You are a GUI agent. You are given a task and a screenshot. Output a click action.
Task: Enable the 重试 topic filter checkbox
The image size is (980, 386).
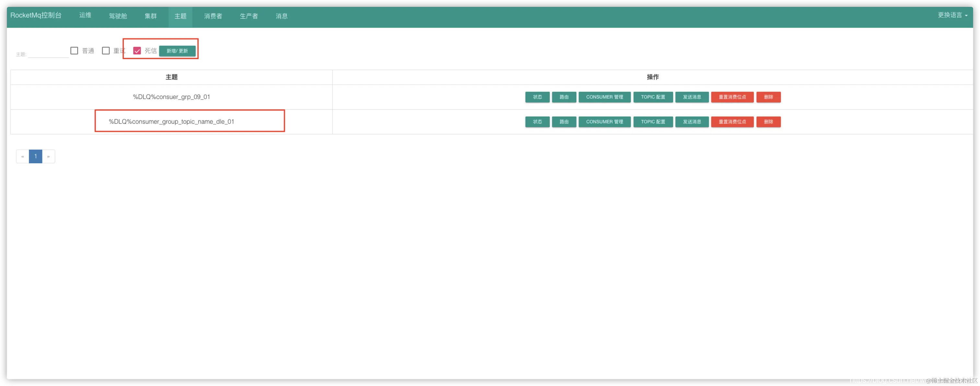pyautogui.click(x=106, y=51)
